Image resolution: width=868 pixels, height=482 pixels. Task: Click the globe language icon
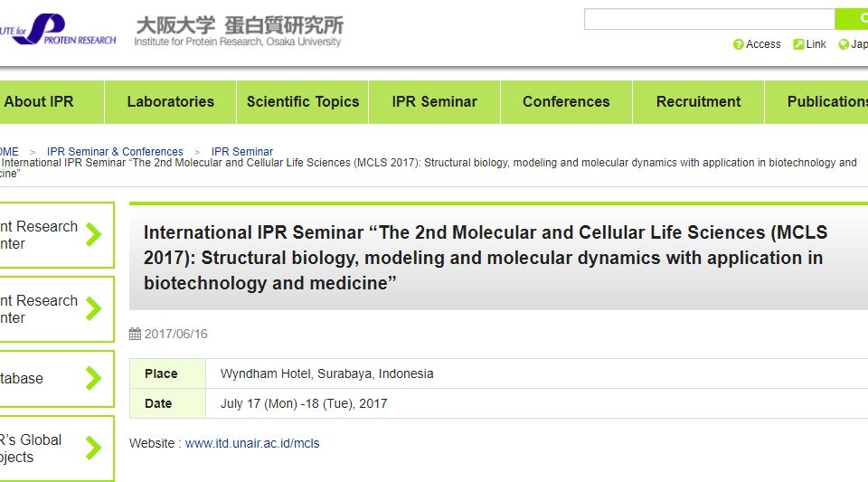click(x=844, y=44)
